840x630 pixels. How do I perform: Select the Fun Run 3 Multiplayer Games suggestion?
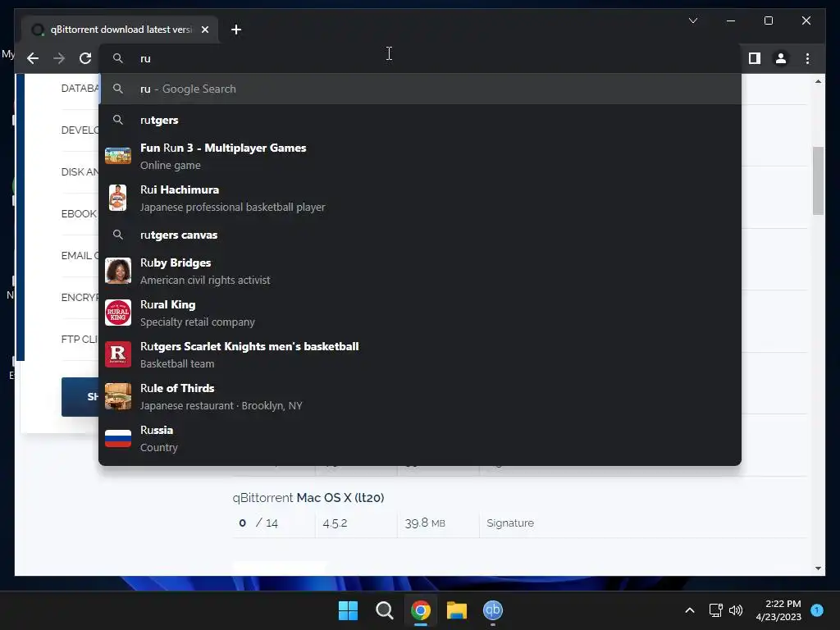(420, 156)
